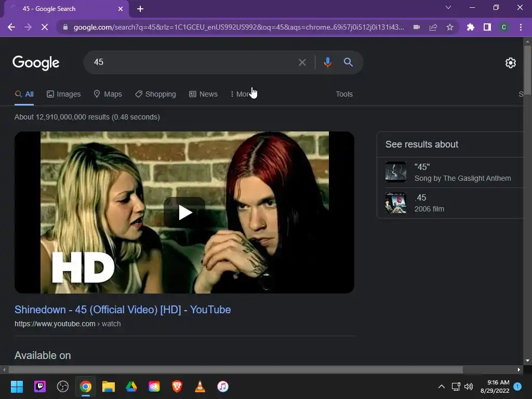This screenshot has width=532, height=399.
Task: View site info lock icon
Action: click(x=65, y=27)
